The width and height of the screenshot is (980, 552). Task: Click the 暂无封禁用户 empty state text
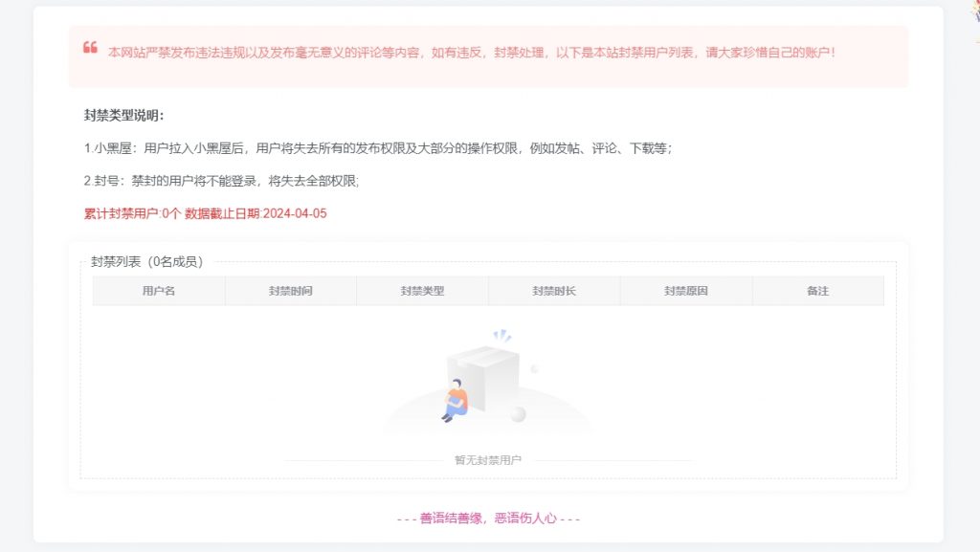coord(488,460)
